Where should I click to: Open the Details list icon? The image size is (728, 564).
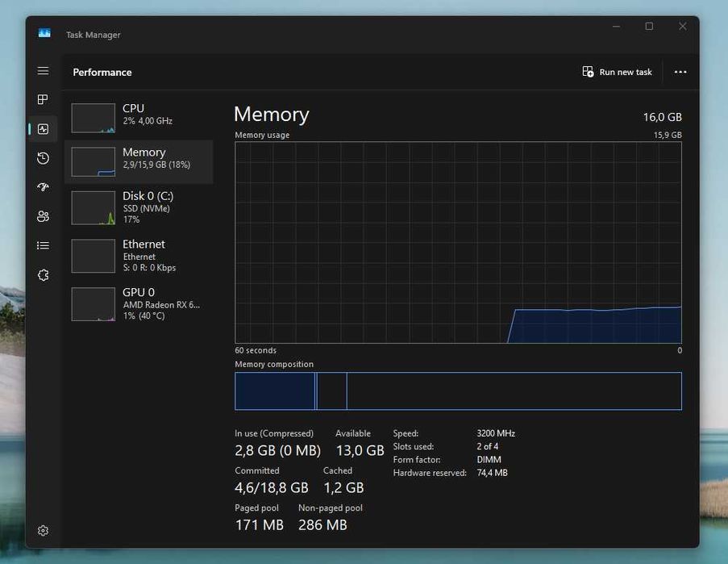tap(44, 245)
